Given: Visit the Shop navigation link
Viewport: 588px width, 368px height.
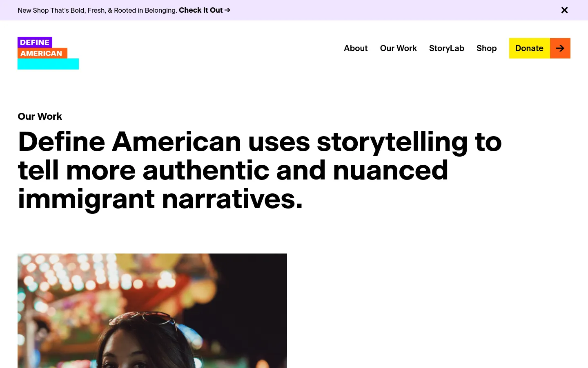Looking at the screenshot, I should 487,48.
